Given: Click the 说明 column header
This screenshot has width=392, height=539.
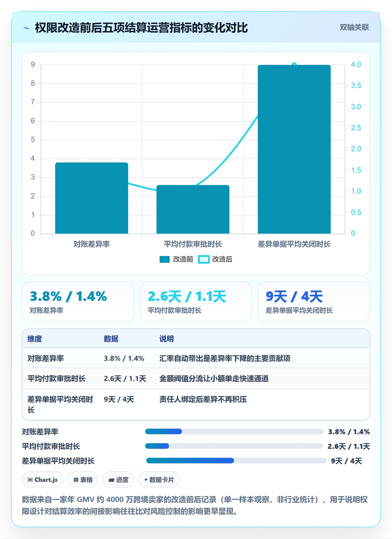Looking at the screenshot, I should pos(167,339).
